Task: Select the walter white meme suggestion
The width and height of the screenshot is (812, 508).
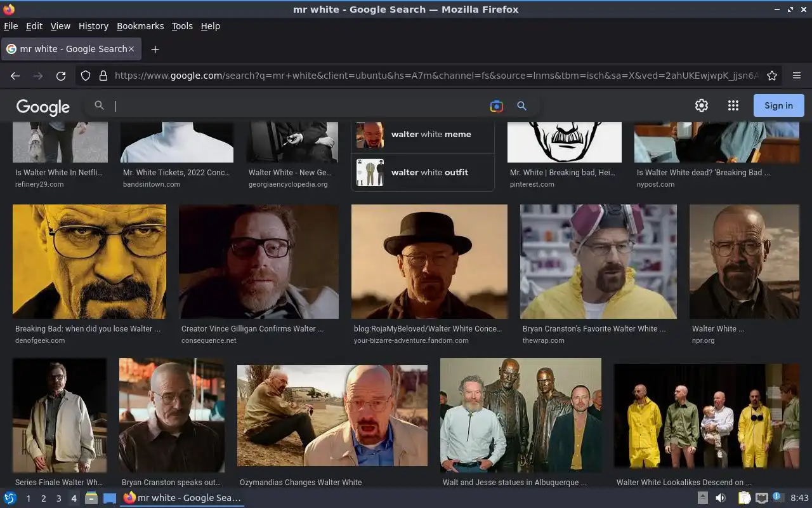Action: 422,135
